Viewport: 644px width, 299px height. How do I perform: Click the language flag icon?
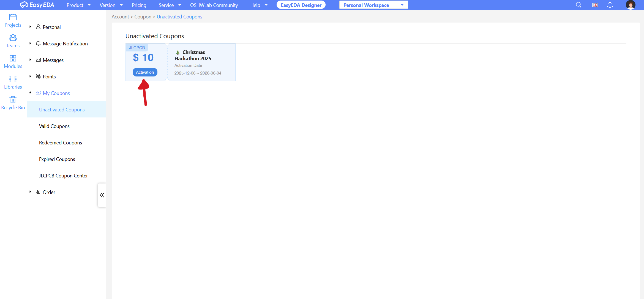(595, 5)
